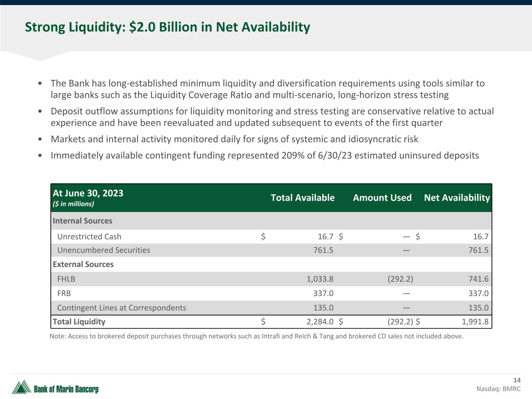Select the Unrestricted Cash row label

click(x=89, y=237)
